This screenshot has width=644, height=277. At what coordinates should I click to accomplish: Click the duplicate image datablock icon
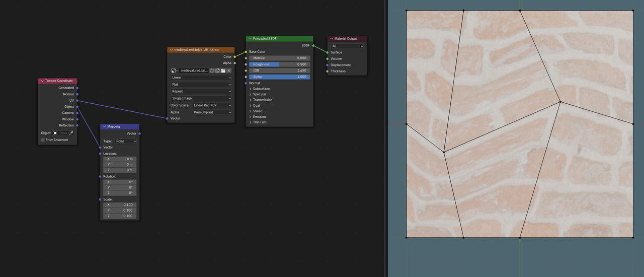pos(217,71)
